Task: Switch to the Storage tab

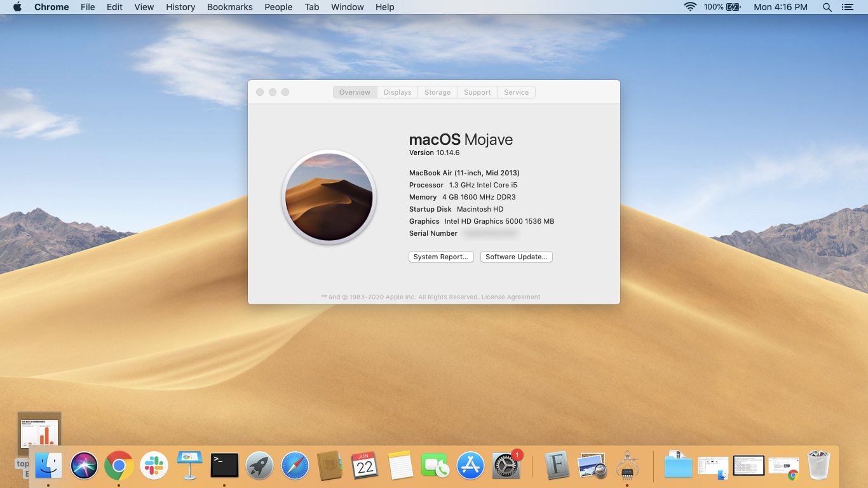Action: point(438,92)
